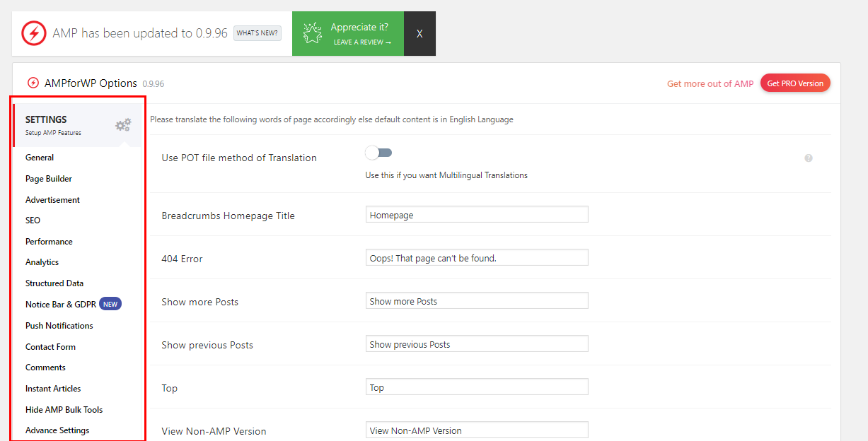Click the Breadcrumbs Homepage Title label
The image size is (868, 441).
pos(228,216)
